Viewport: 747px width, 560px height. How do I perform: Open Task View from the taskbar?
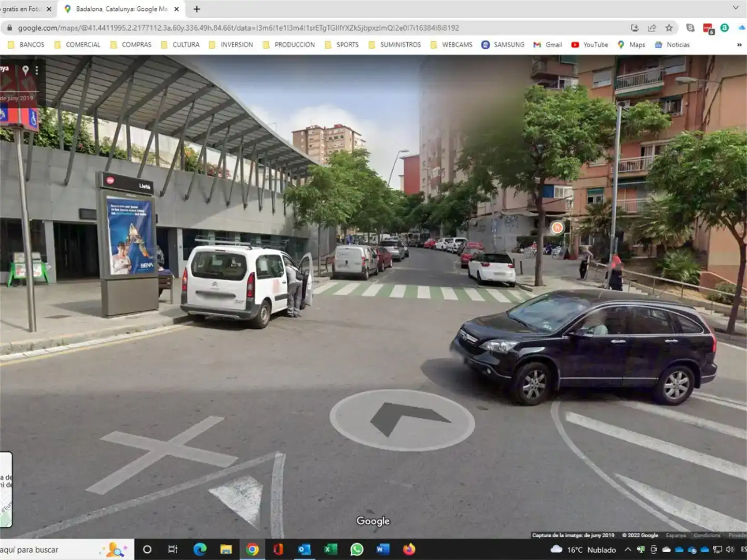[173, 550]
